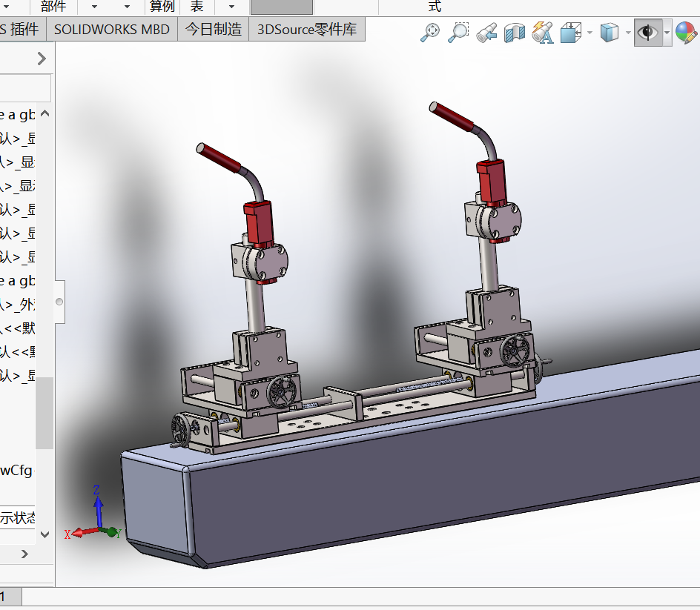Activate the Section View tool

(x=515, y=33)
